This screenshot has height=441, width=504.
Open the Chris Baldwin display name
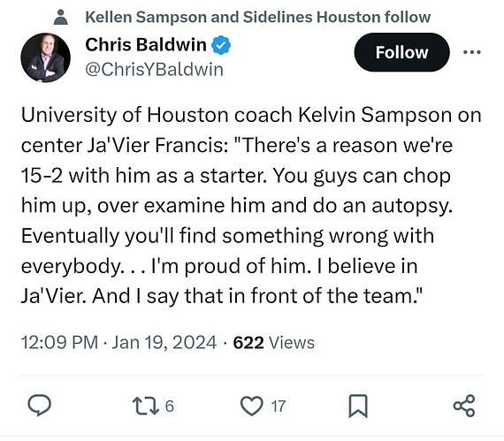click(x=146, y=44)
